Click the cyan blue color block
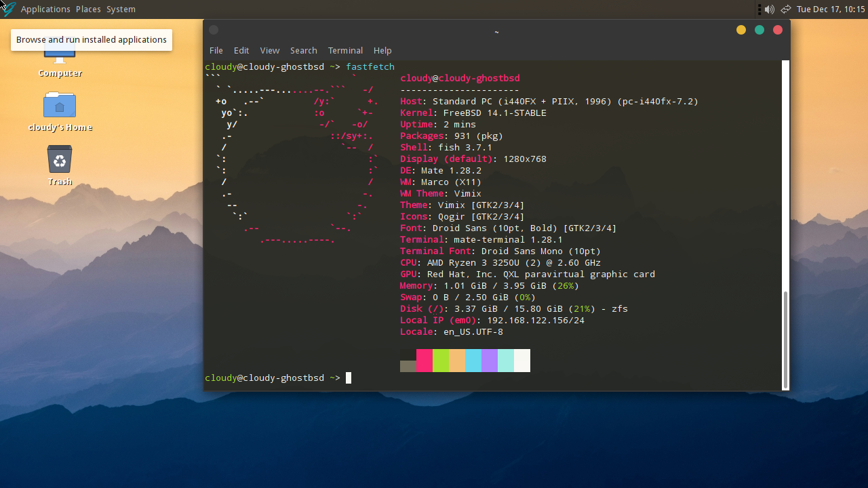This screenshot has width=868, height=488. coord(473,361)
